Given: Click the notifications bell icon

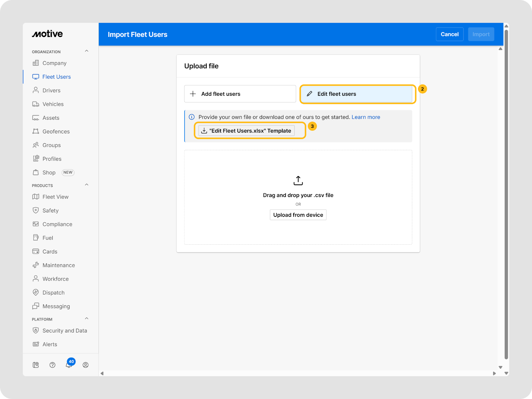Looking at the screenshot, I should point(69,365).
